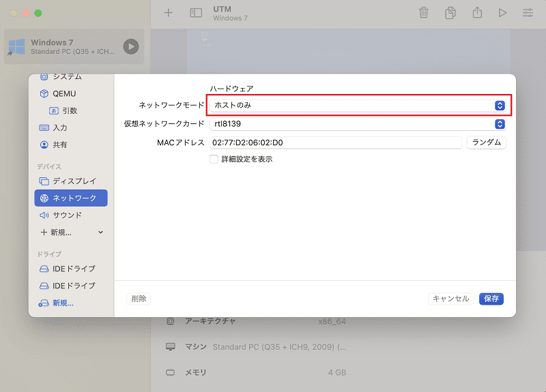The image size is (546, 392).
Task: Click the メモリ 4 GB row in the main window
Action: pyautogui.click(x=256, y=372)
